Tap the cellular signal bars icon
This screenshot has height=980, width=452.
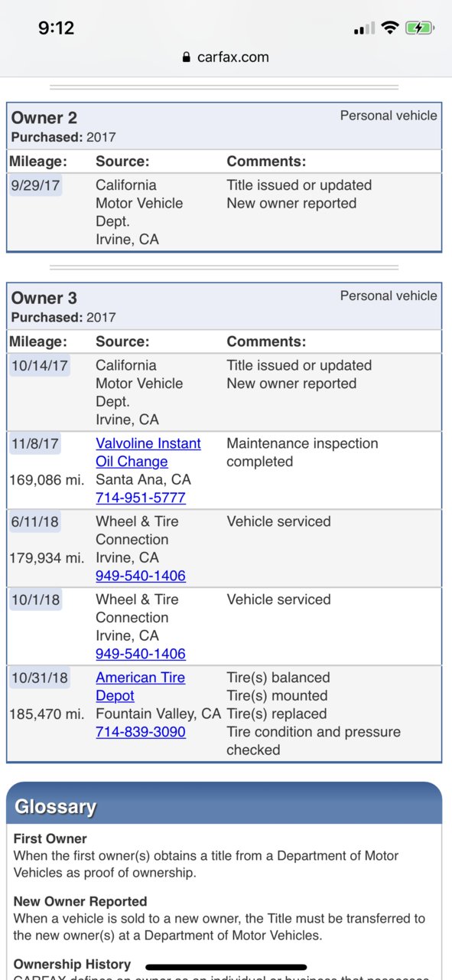364,29
